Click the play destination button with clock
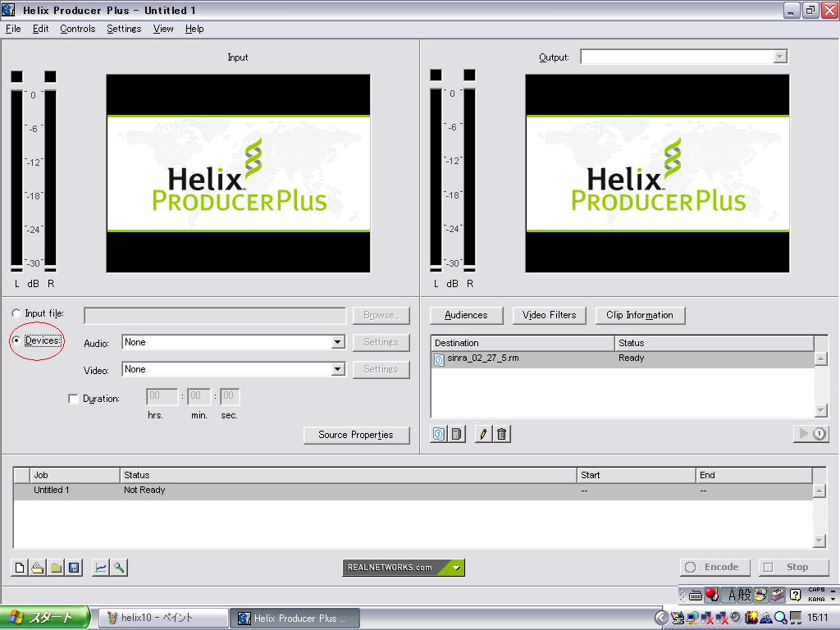Image resolution: width=840 pixels, height=630 pixels. [811, 433]
